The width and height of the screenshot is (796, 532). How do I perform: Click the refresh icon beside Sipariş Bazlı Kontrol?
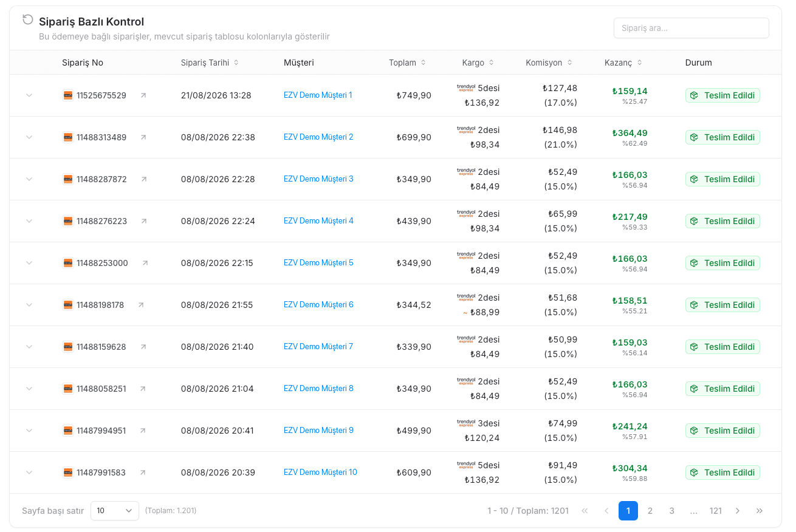pyautogui.click(x=27, y=19)
